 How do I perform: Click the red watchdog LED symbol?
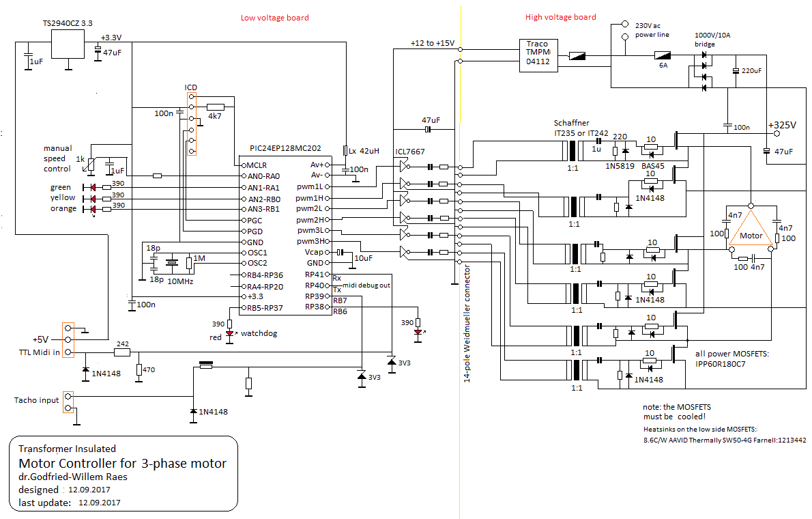pyautogui.click(x=230, y=334)
